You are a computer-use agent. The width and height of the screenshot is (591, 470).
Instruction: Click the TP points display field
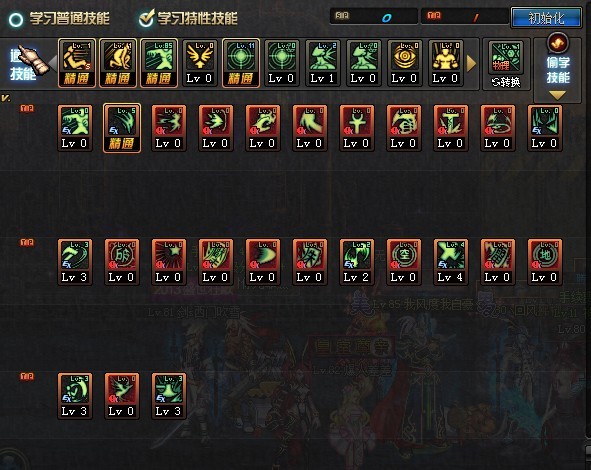(x=464, y=17)
